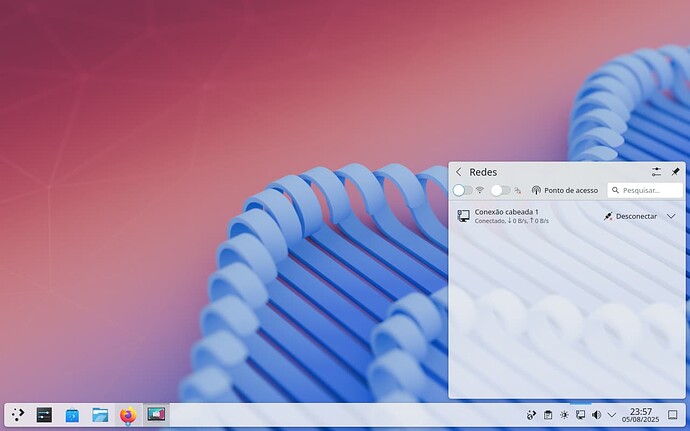Toggle the airplane mode switch
The width and height of the screenshot is (690, 431).
(500, 190)
